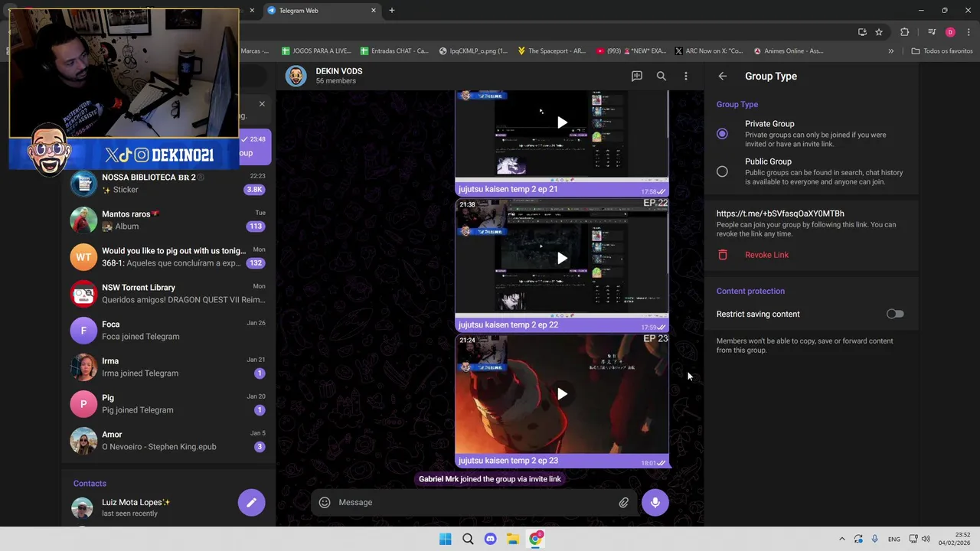This screenshot has width=980, height=551.
Task: Open the Mantos raros chat
Action: coord(168,220)
